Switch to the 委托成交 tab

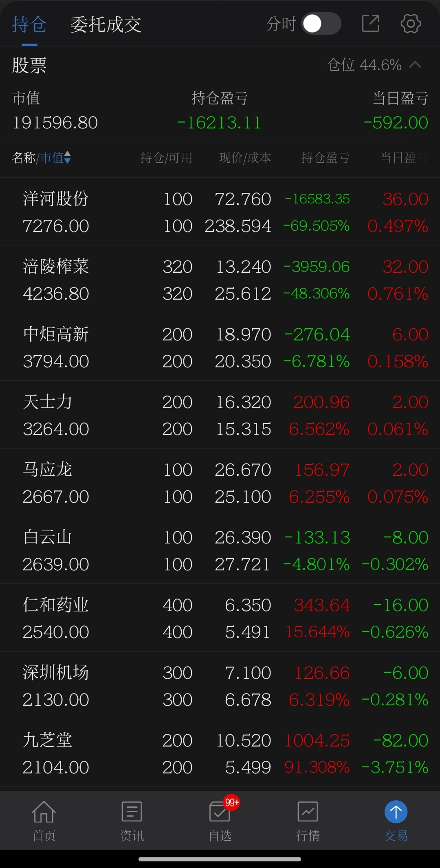coord(106,24)
